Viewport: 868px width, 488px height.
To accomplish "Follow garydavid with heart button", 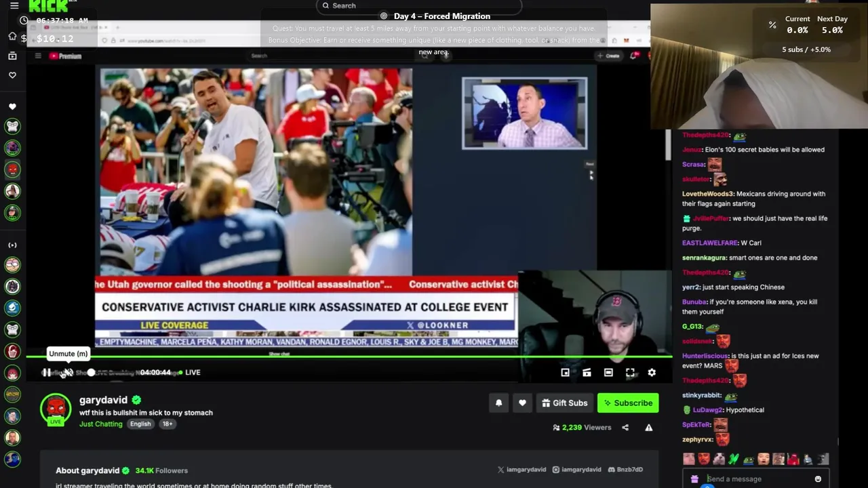I will click(522, 403).
